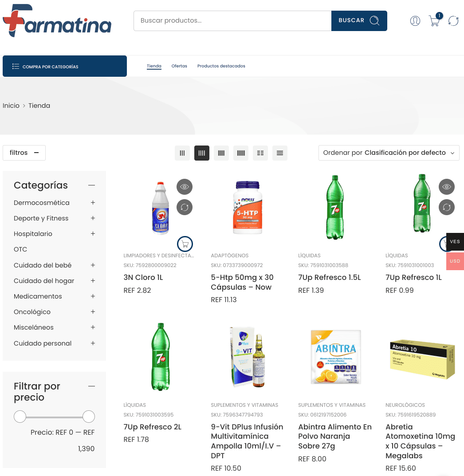Compare the 3N Cloro 1L product
The image size is (464, 476).
click(x=185, y=207)
